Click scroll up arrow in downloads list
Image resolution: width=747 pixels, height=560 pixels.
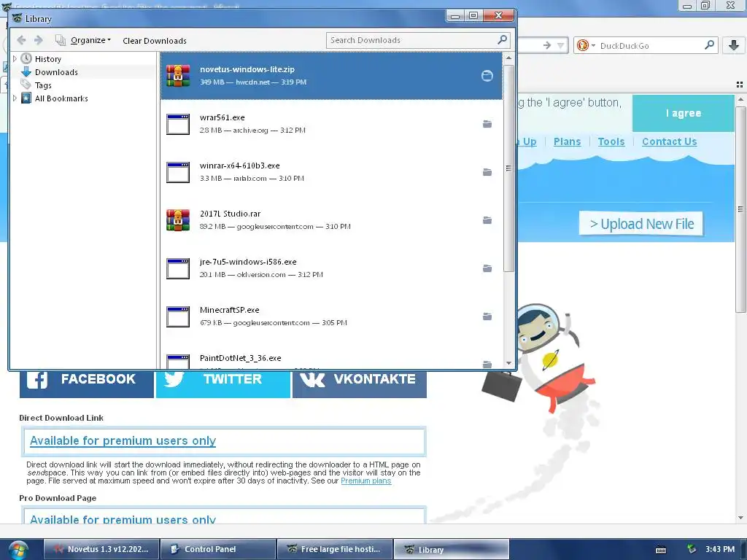click(x=508, y=58)
